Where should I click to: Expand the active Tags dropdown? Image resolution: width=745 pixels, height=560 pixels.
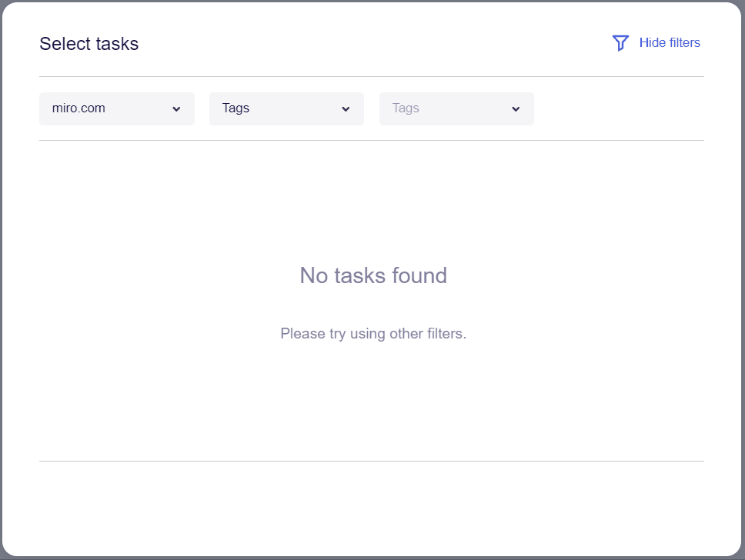pos(286,108)
